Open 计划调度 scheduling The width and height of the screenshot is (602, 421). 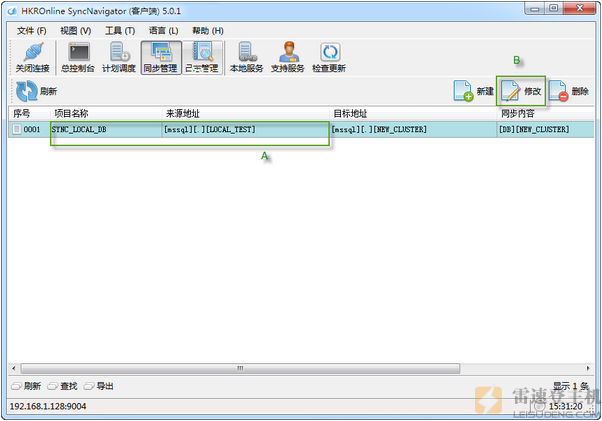point(119,58)
